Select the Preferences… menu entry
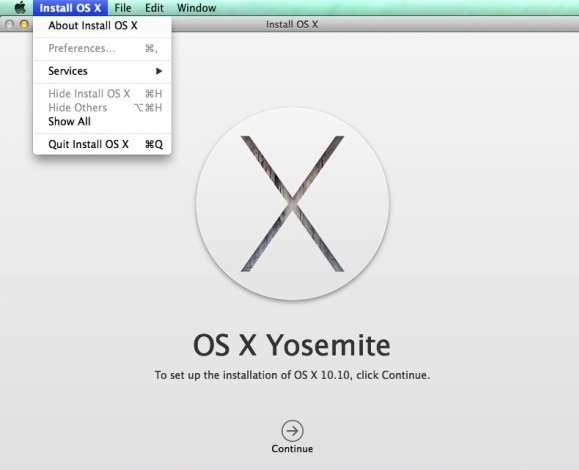The width and height of the screenshot is (579, 470). [102, 48]
